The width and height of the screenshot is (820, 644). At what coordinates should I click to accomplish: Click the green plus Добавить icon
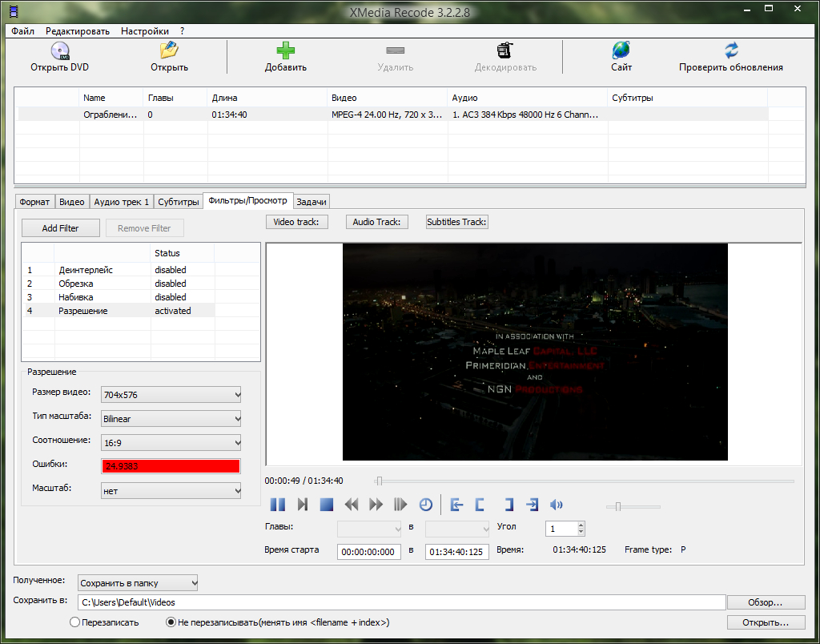[x=286, y=50]
